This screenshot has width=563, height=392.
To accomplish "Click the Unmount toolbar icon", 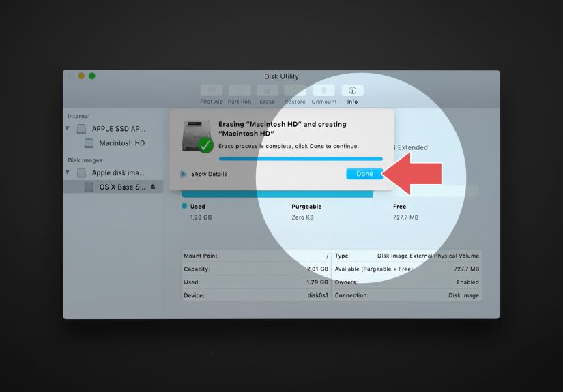I will [324, 91].
